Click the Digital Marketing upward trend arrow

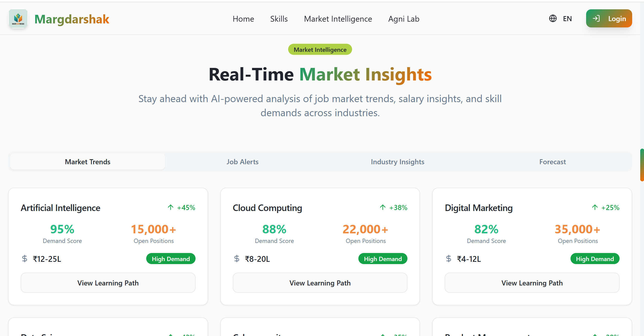tap(595, 207)
